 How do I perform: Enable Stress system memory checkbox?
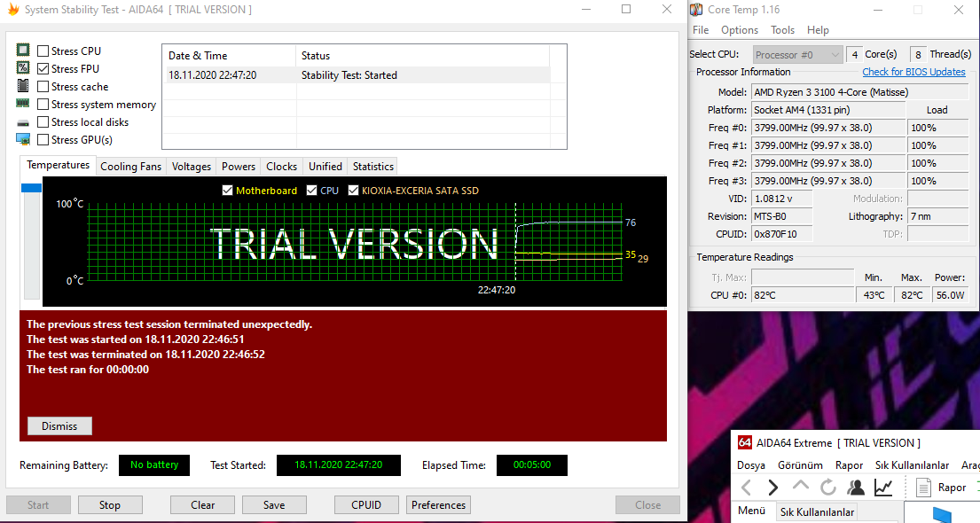click(43, 104)
